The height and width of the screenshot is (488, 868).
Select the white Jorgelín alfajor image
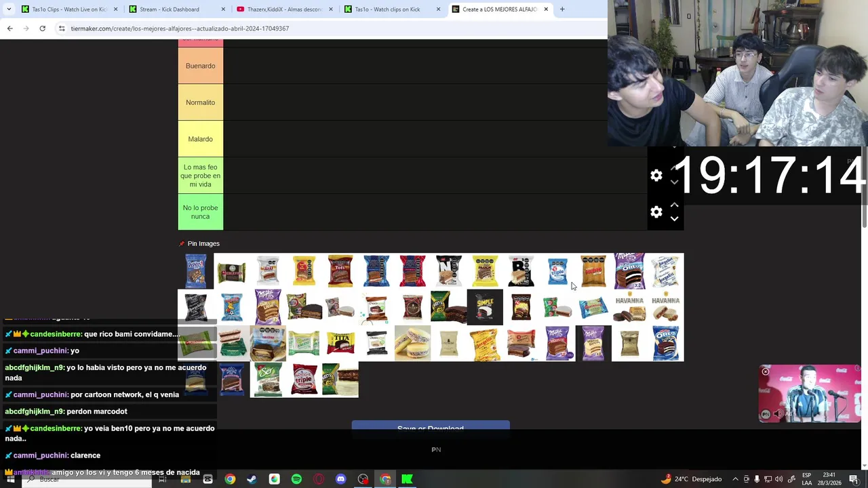666,270
